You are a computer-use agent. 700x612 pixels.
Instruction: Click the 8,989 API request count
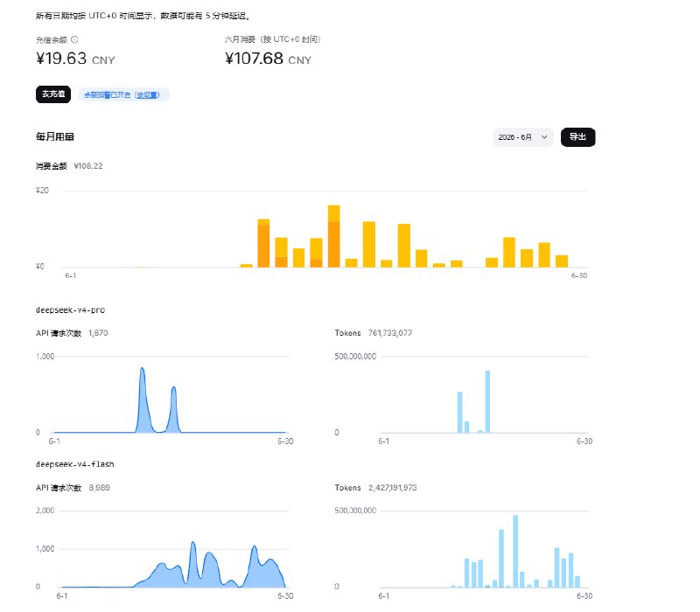pyautogui.click(x=99, y=488)
